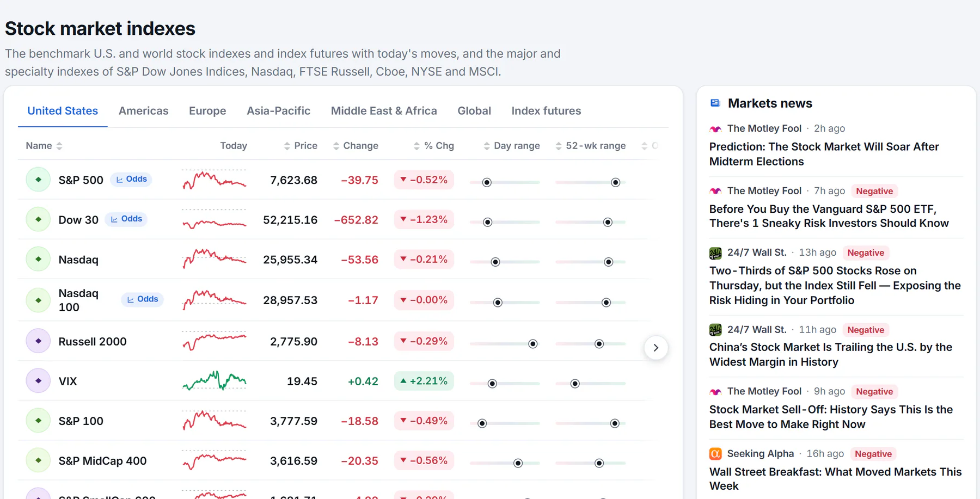Image resolution: width=980 pixels, height=499 pixels.
Task: Open the Markets news section
Action: 770,103
